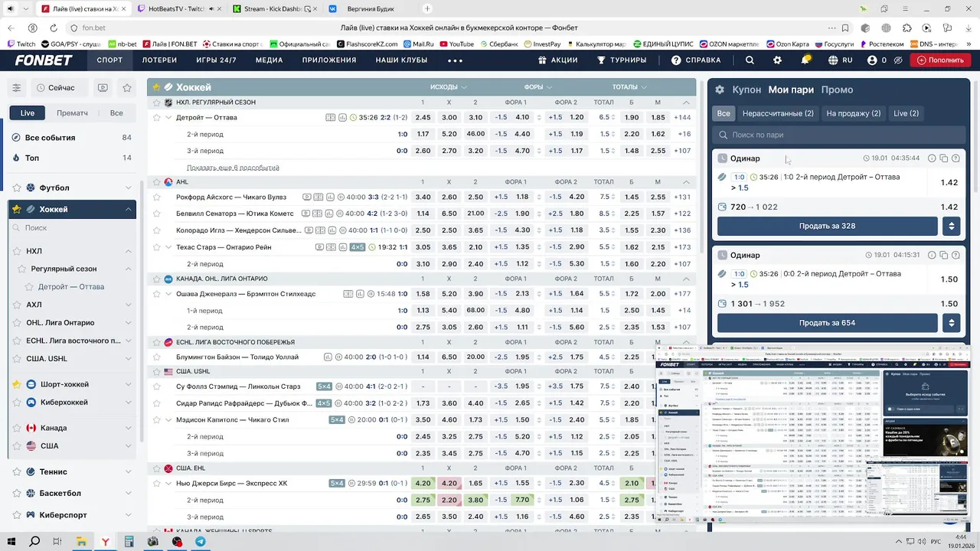This screenshot has width=980, height=551.
Task: Open video broadcasts filter icon in sidebar
Action: [103, 88]
